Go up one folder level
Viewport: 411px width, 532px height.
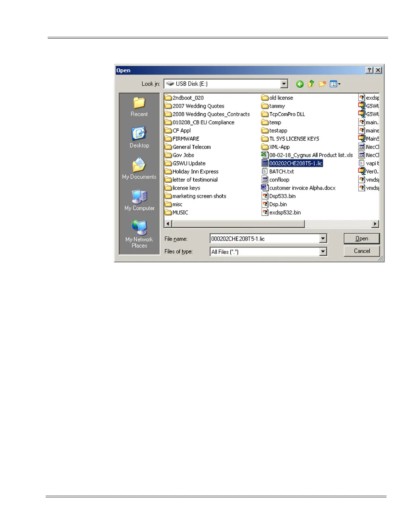(x=311, y=84)
